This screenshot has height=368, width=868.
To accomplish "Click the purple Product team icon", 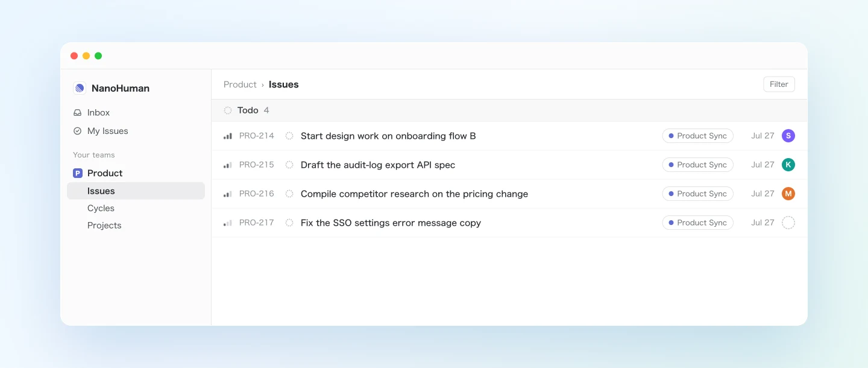I will [x=78, y=173].
